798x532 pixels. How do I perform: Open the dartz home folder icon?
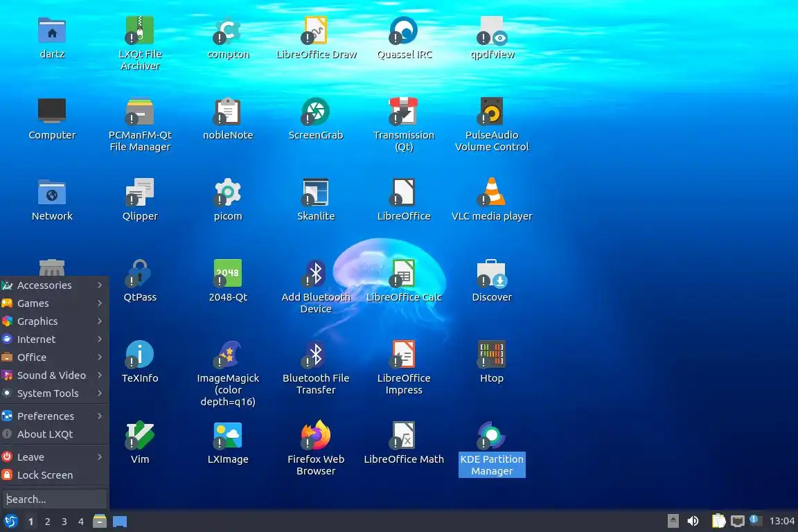[x=52, y=30]
